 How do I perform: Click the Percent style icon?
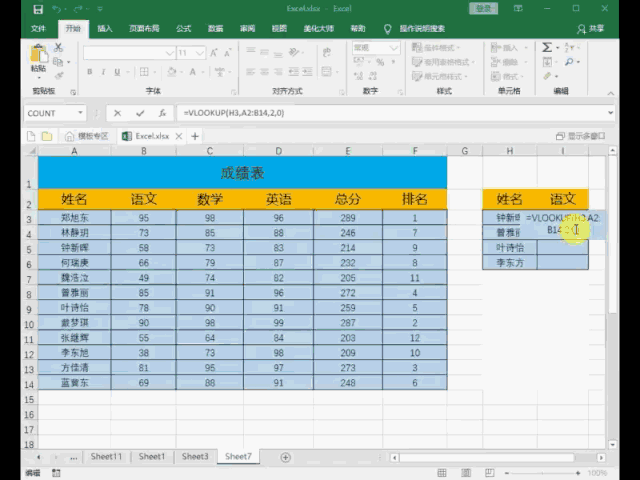[x=380, y=62]
